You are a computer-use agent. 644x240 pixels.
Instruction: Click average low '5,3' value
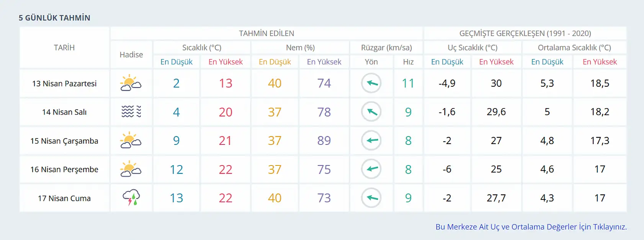(x=547, y=83)
